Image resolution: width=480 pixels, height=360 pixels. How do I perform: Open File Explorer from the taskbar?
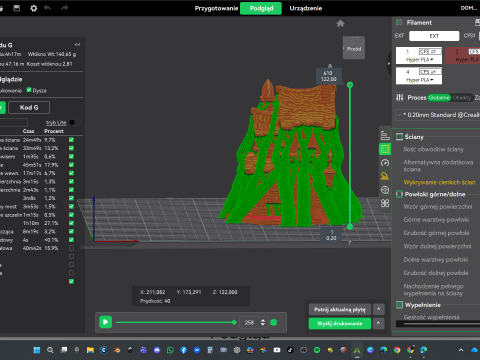tap(90, 350)
